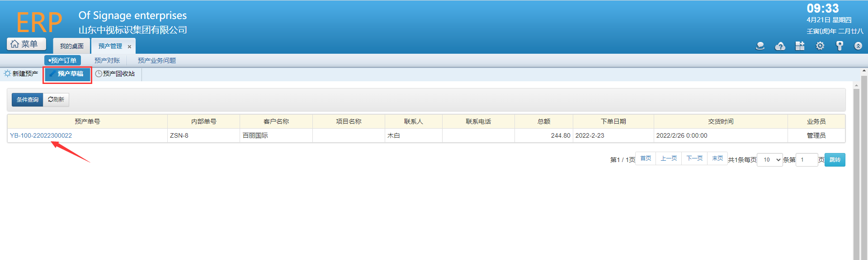Collapse the header with the double-chevron icon
This screenshot has width=868, height=260.
coord(858,46)
